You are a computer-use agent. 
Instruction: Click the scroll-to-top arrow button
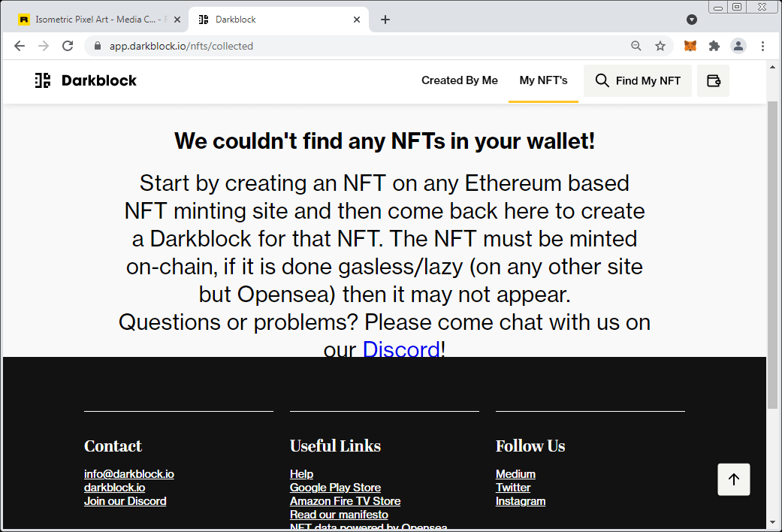734,479
